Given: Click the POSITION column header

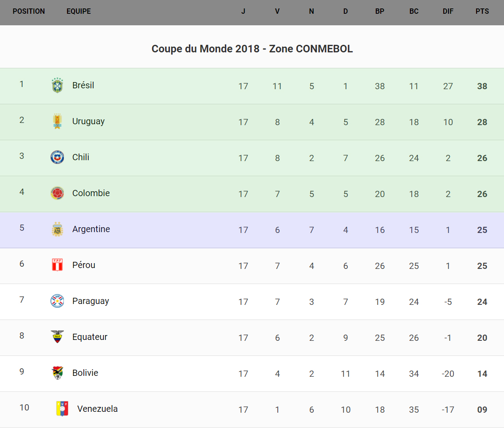Looking at the screenshot, I should tap(29, 12).
